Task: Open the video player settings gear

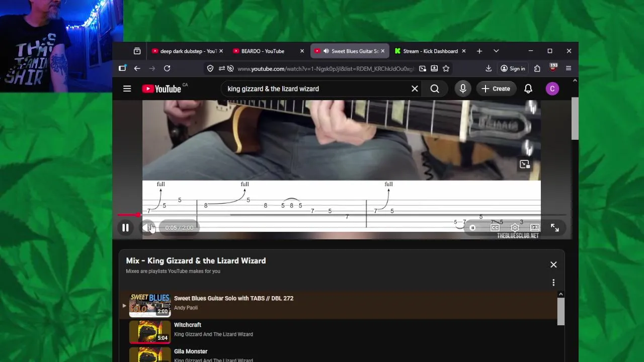Action: point(515,228)
